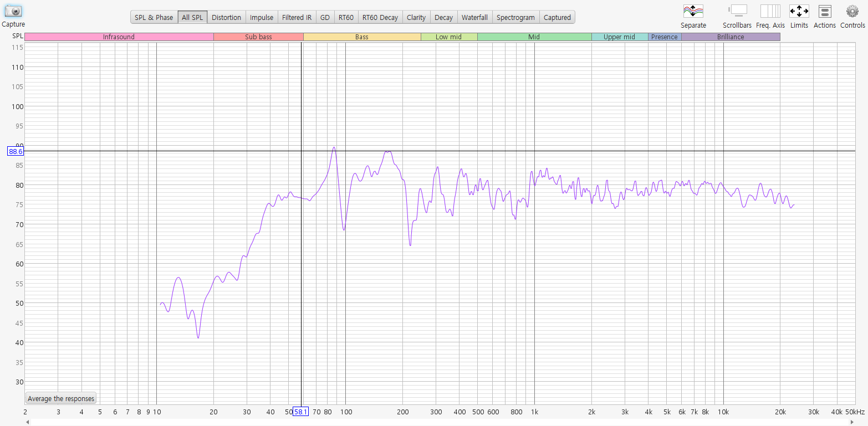
Task: Toggle the Scrollbars icon
Action: (x=737, y=11)
